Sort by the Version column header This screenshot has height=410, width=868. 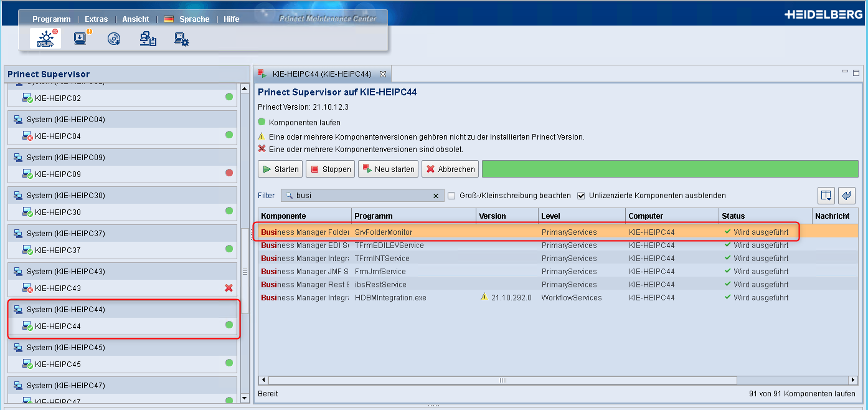507,216
